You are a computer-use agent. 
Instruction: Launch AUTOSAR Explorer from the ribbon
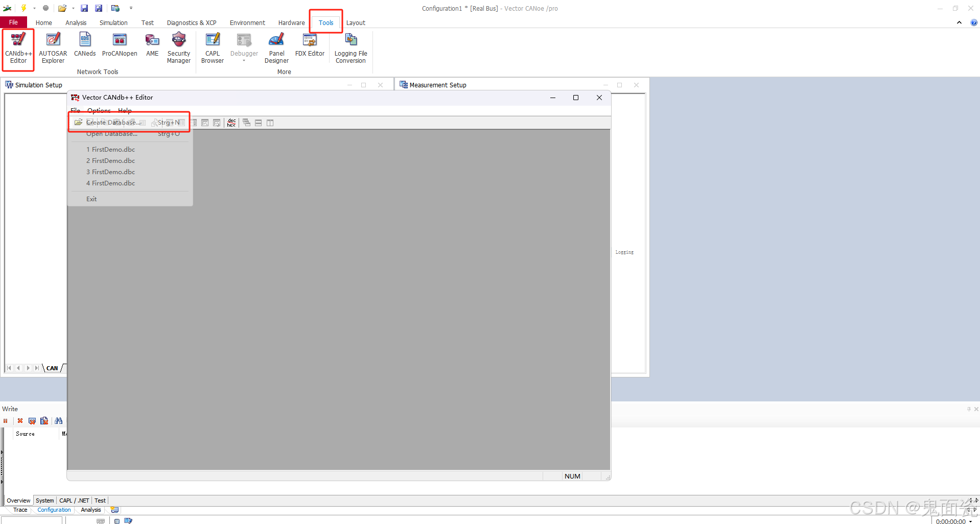point(53,49)
